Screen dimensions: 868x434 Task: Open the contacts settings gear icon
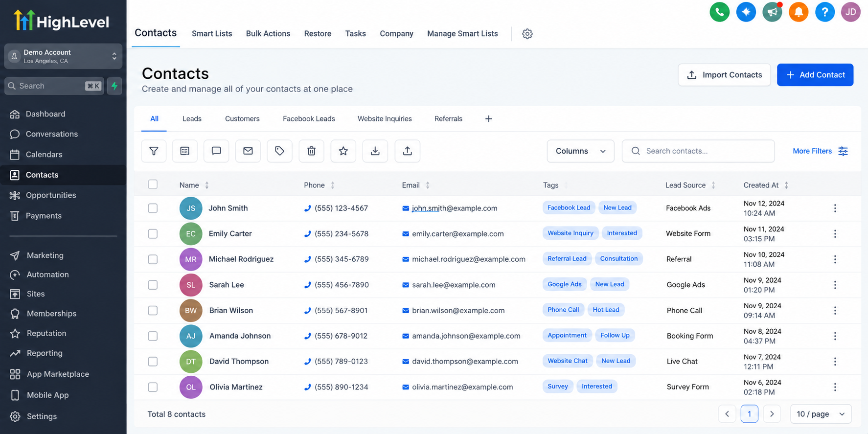point(527,34)
